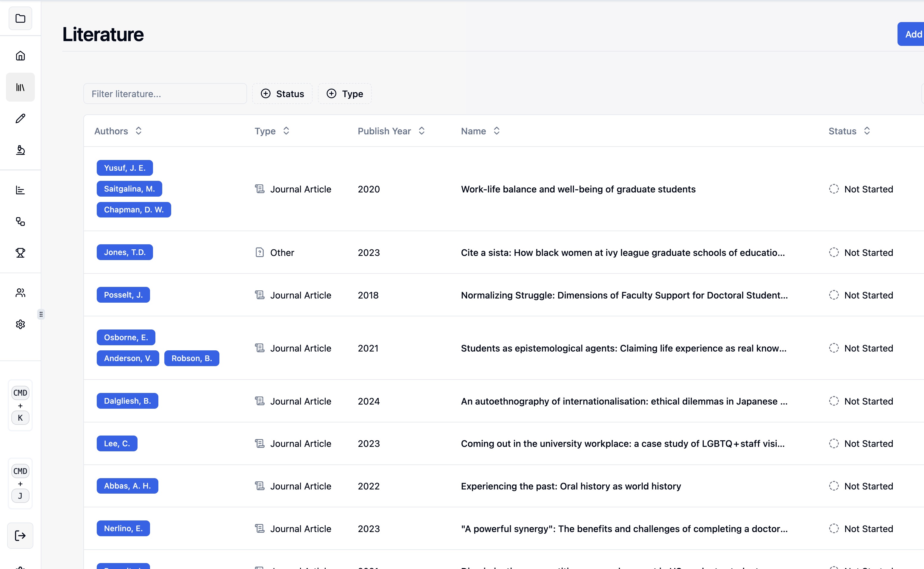Open the Type filter button
This screenshot has width=924, height=569.
click(345, 94)
